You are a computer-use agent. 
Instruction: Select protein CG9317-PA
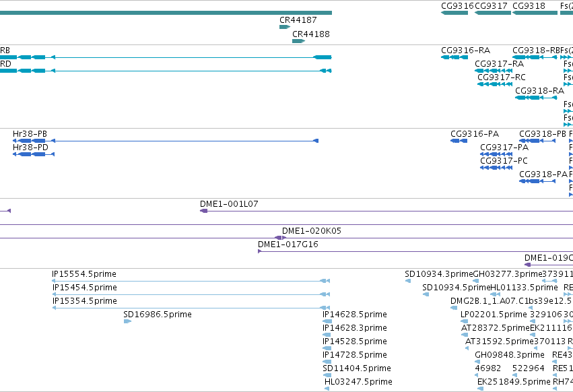504,148
